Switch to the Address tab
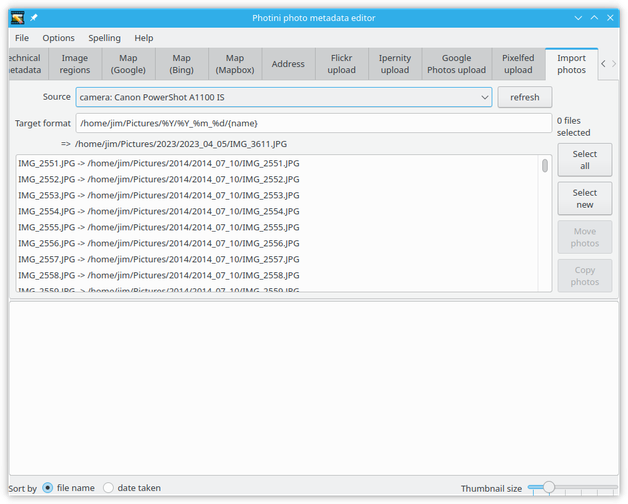Viewport: 628px width, 504px height. coord(288,64)
